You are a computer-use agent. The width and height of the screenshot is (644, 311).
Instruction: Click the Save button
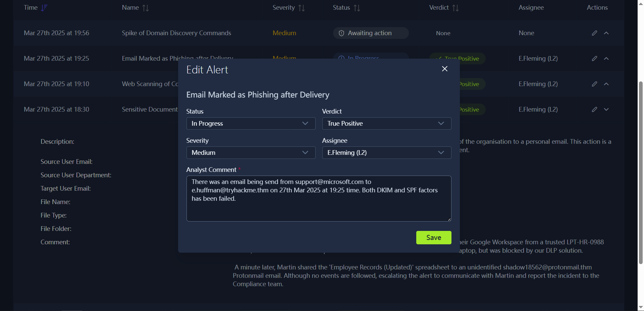click(433, 238)
